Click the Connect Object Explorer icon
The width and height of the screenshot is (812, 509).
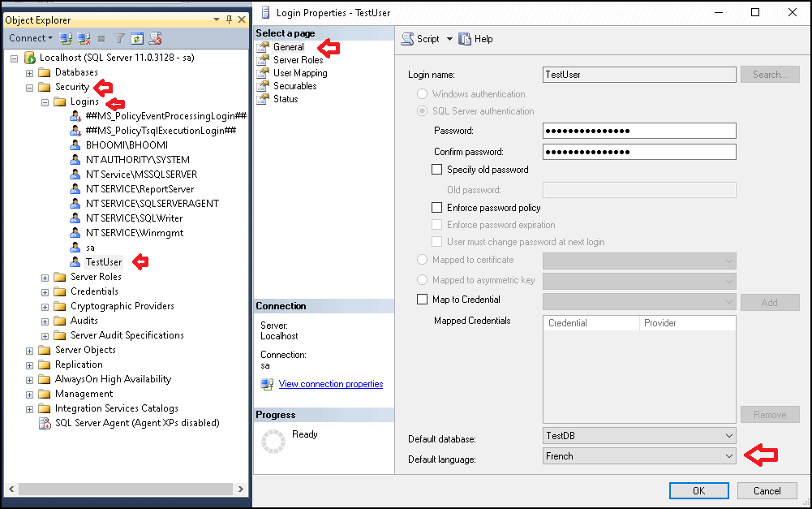click(65, 38)
